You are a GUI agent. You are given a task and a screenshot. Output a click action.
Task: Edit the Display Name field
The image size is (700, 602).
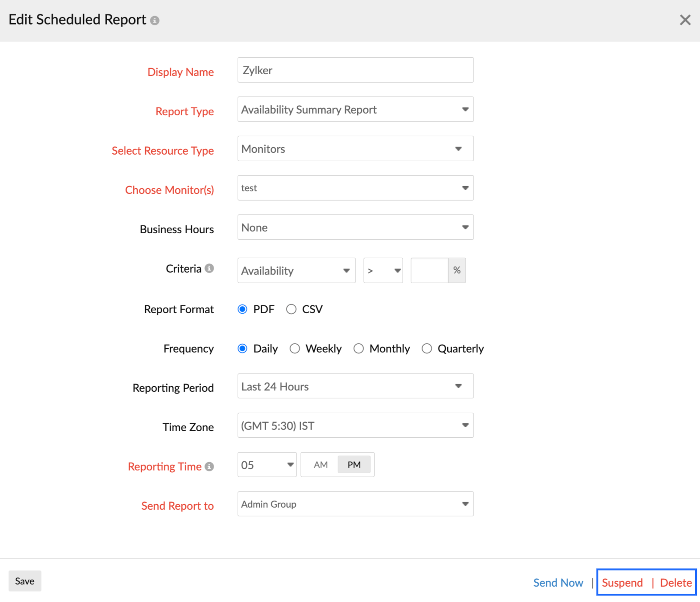[x=355, y=70]
